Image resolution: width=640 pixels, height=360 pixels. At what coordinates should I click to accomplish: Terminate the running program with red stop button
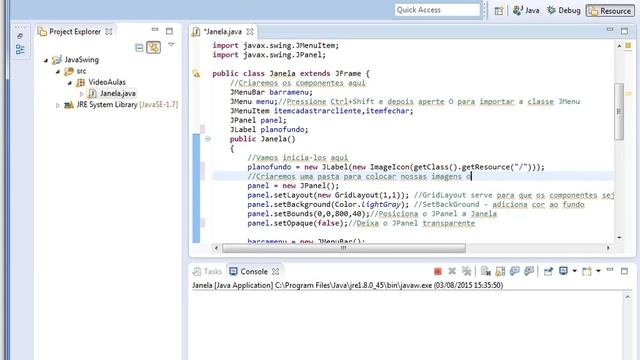438,271
